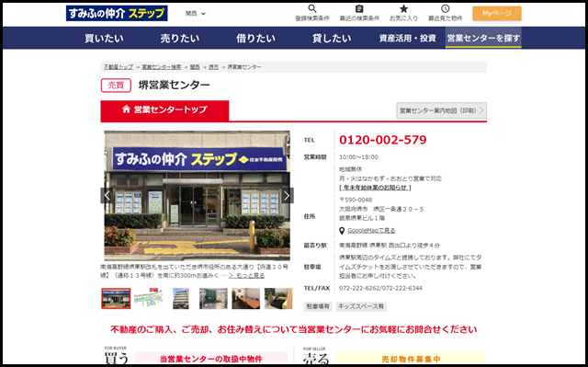Viewport: 588px width, 367px height.
Task: Expand the description with もっと見る
Action: click(247, 275)
